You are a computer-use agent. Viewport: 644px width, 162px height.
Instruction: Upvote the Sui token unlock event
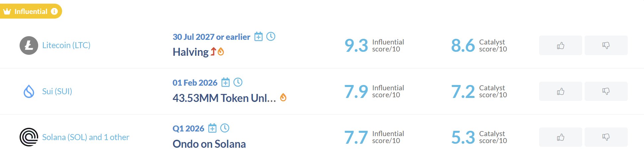[x=560, y=91]
